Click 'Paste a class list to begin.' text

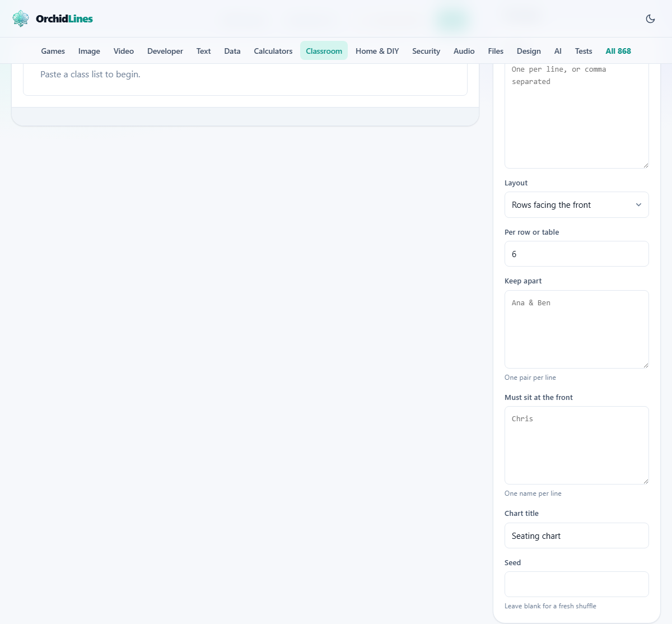[x=90, y=74]
